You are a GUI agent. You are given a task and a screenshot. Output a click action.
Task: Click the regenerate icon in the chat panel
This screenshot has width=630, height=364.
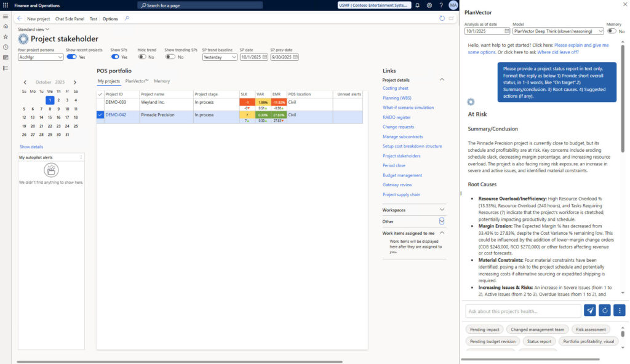tap(604, 311)
